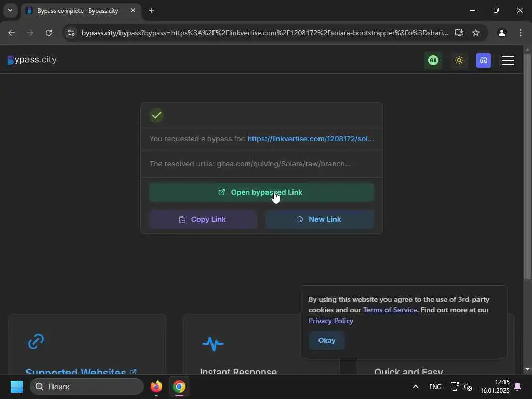Toggle light theme with sun icon
532x399 pixels.
click(x=459, y=60)
